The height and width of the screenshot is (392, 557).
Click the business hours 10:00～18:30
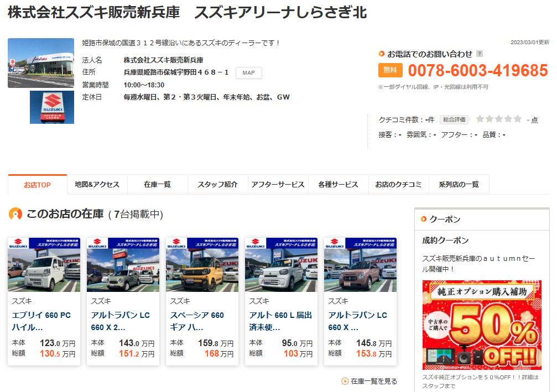tap(144, 85)
